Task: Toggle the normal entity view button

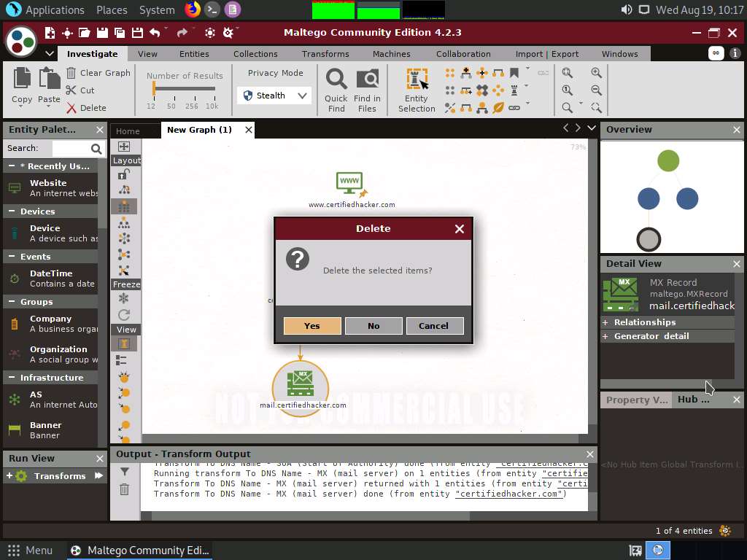Action: click(x=124, y=344)
